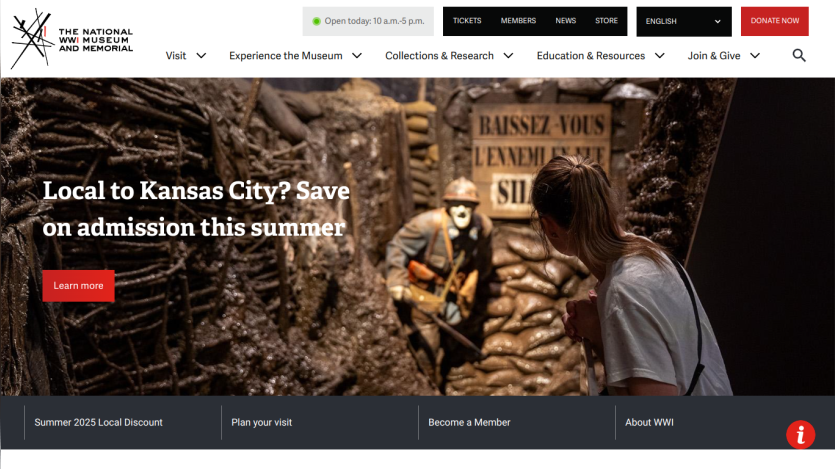Click the Learn more button
The height and width of the screenshot is (469, 835).
(x=78, y=286)
